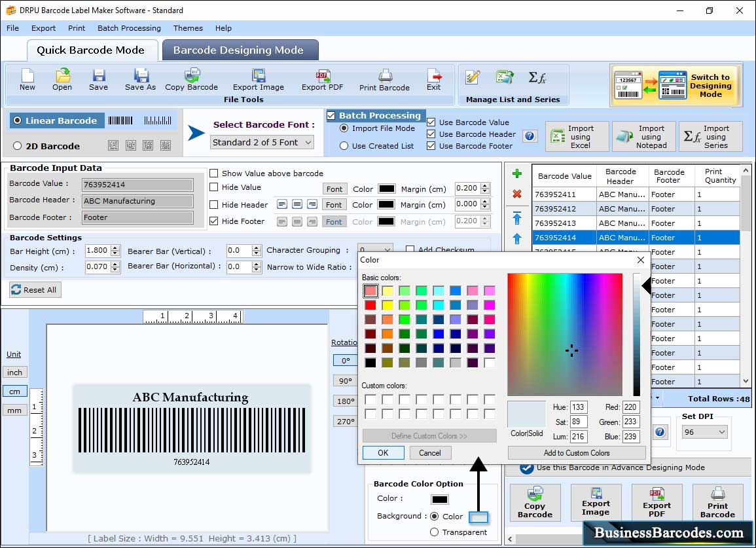Image resolution: width=756 pixels, height=548 pixels.
Task: Click the bottom Export PDF button
Action: click(x=657, y=503)
